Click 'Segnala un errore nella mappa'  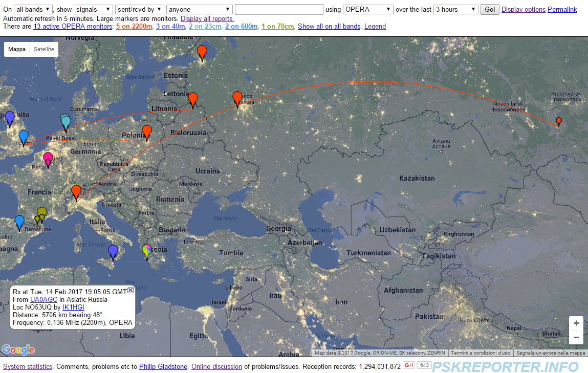pyautogui.click(x=551, y=353)
